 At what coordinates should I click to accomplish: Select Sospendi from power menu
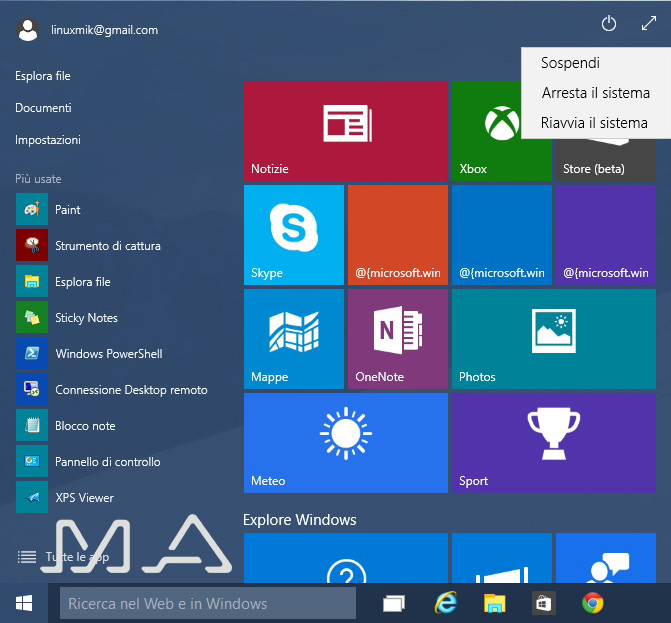point(570,63)
